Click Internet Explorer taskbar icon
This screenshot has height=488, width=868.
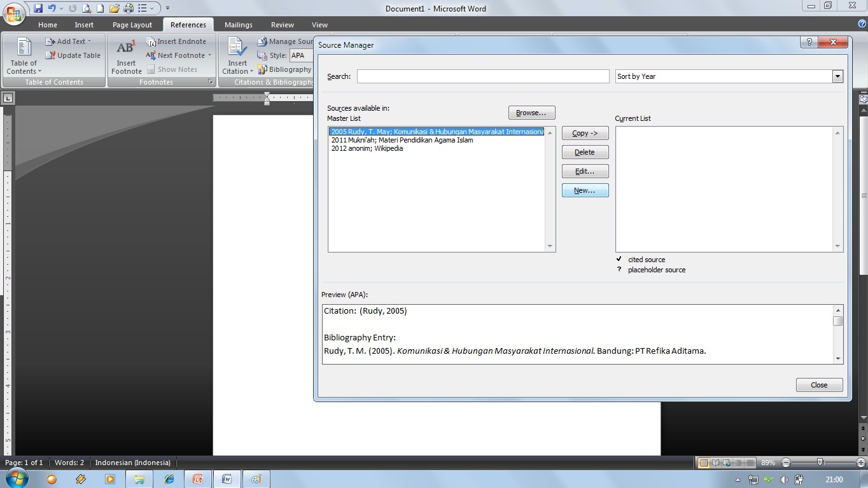click(169, 479)
